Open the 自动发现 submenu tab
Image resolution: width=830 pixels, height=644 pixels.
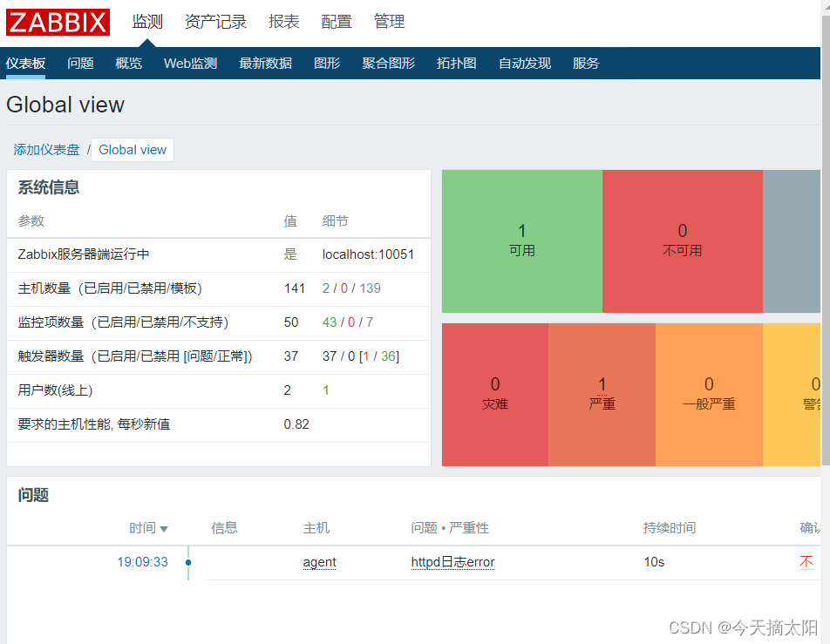click(525, 64)
